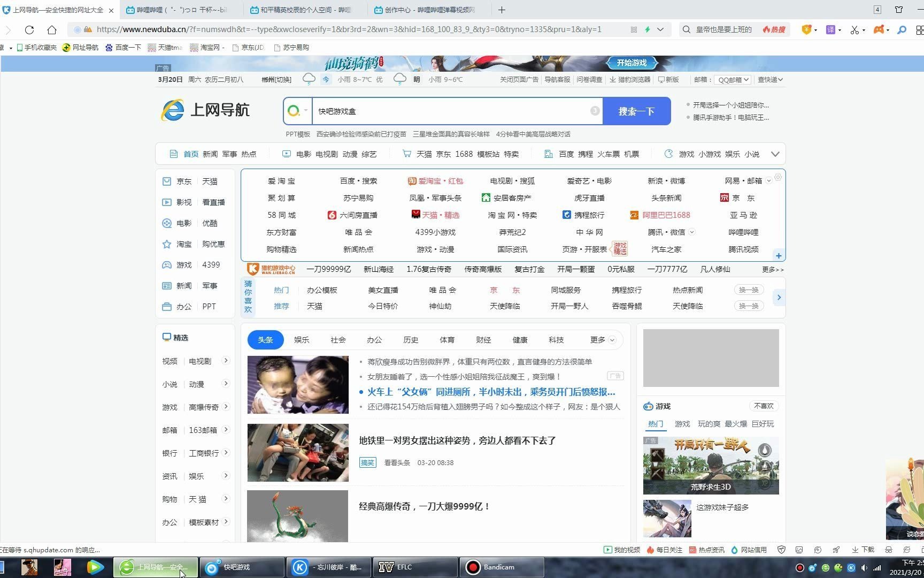This screenshot has width=924, height=578.
Task: Add a site with the blue plus icon
Action: pos(779,256)
